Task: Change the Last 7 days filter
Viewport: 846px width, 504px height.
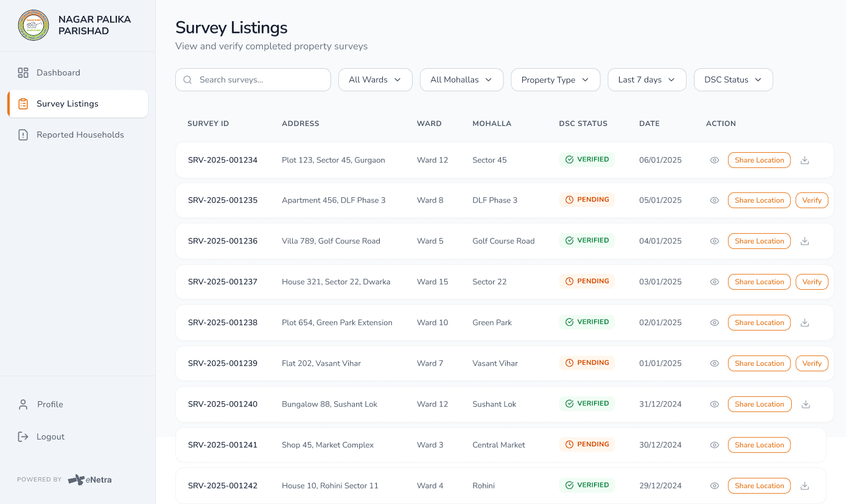Action: click(647, 80)
